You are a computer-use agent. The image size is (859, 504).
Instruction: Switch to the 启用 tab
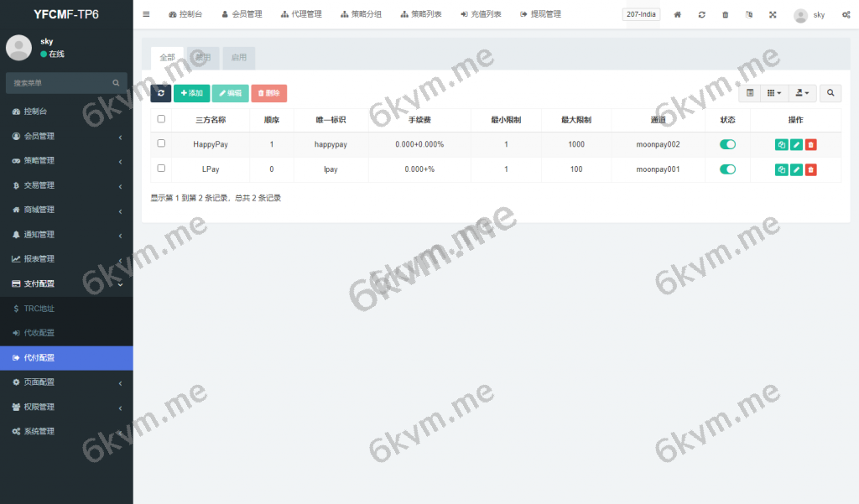coord(239,58)
